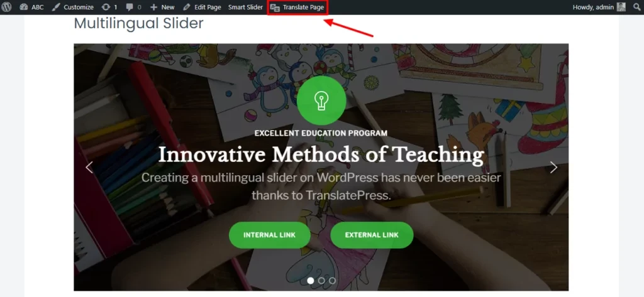This screenshot has width=644, height=297.
Task: Select the first slider pagination dot
Action: [x=311, y=281]
